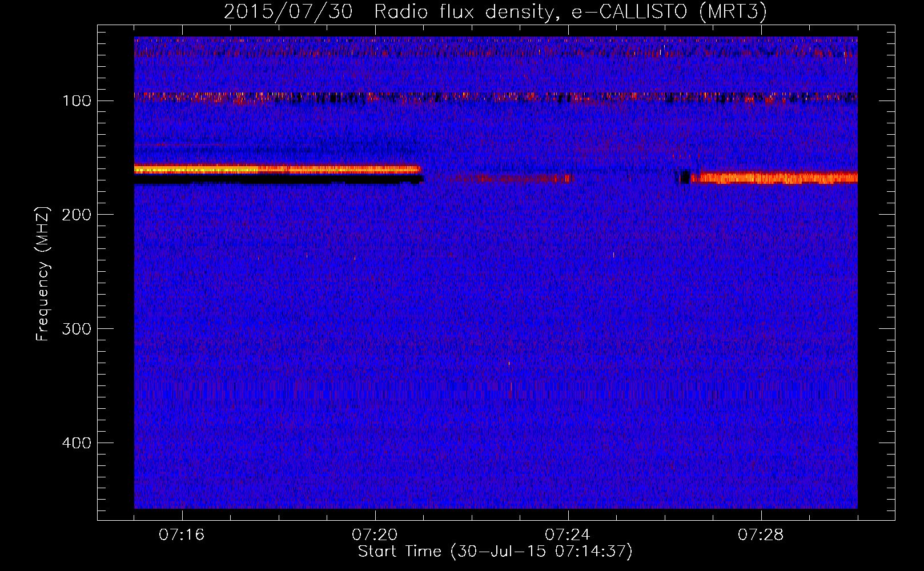Screen dimensions: 924x571
Task: Click the 200 frequency tick label
Action: point(76,215)
